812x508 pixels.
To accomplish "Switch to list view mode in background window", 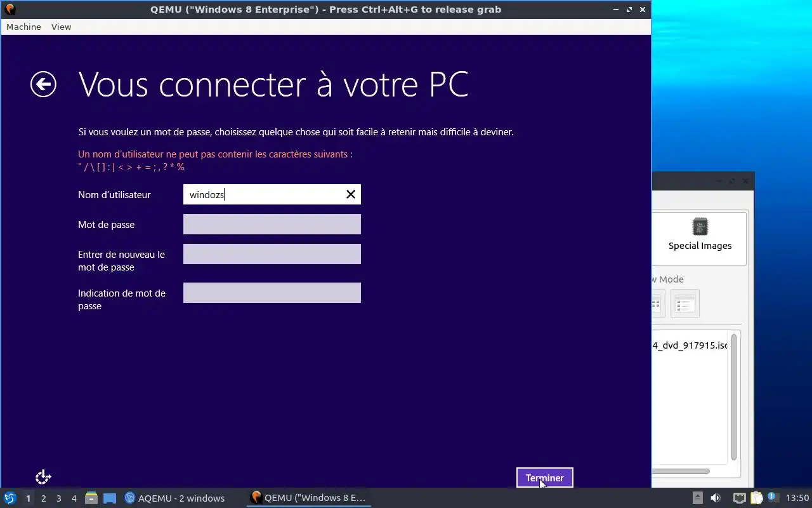I will (684, 304).
